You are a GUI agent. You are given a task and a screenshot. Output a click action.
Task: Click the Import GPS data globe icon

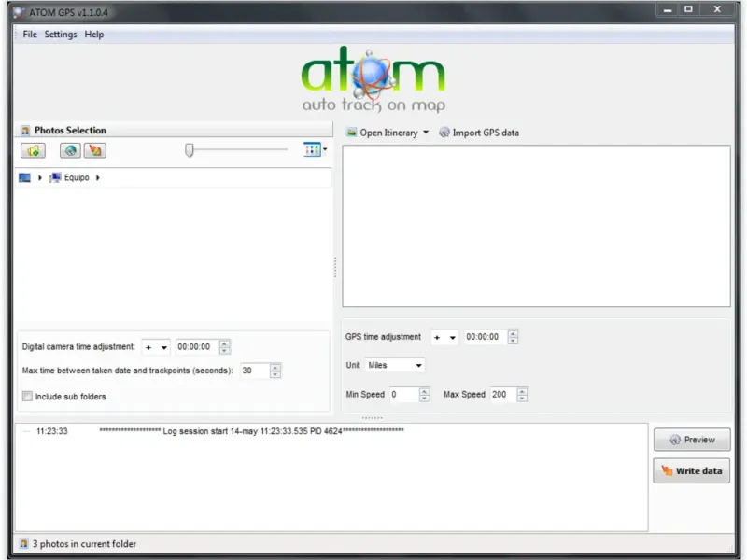(444, 133)
